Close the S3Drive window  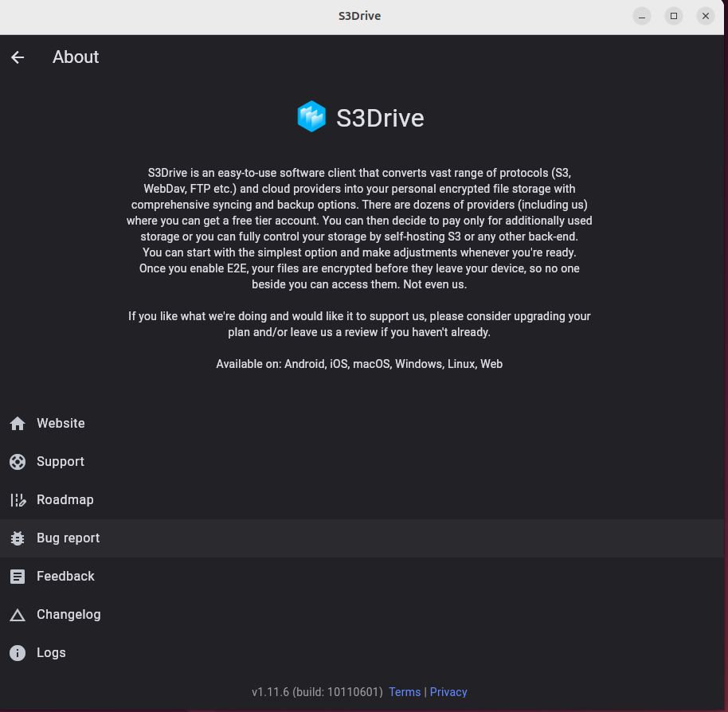pos(706,16)
